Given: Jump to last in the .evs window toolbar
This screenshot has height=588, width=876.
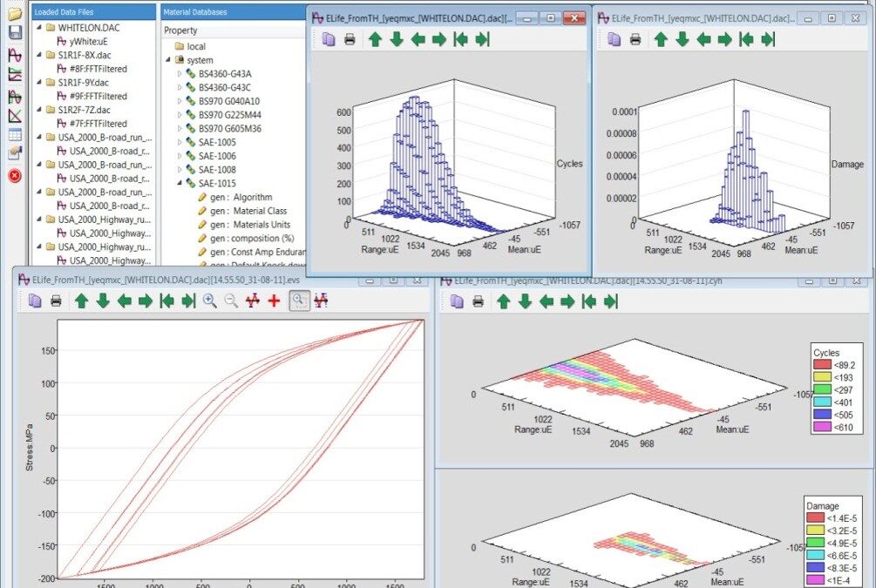Looking at the screenshot, I should tap(188, 301).
